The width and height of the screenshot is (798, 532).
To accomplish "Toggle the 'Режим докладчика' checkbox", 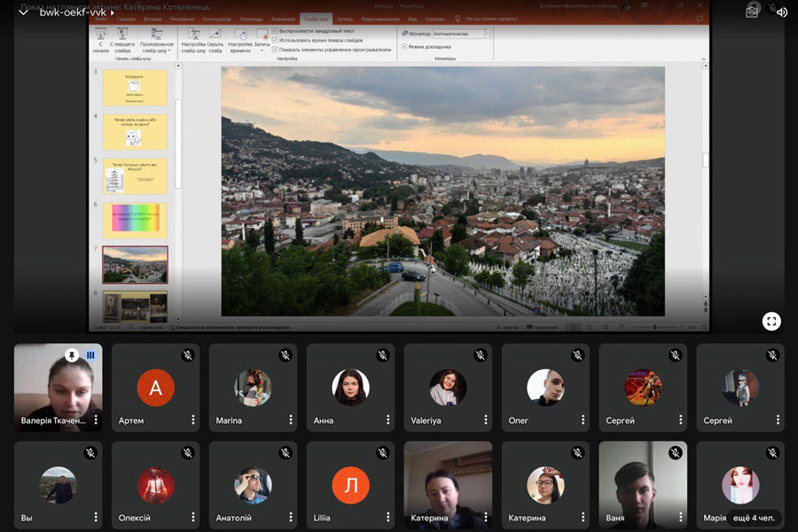I will tap(404, 46).
